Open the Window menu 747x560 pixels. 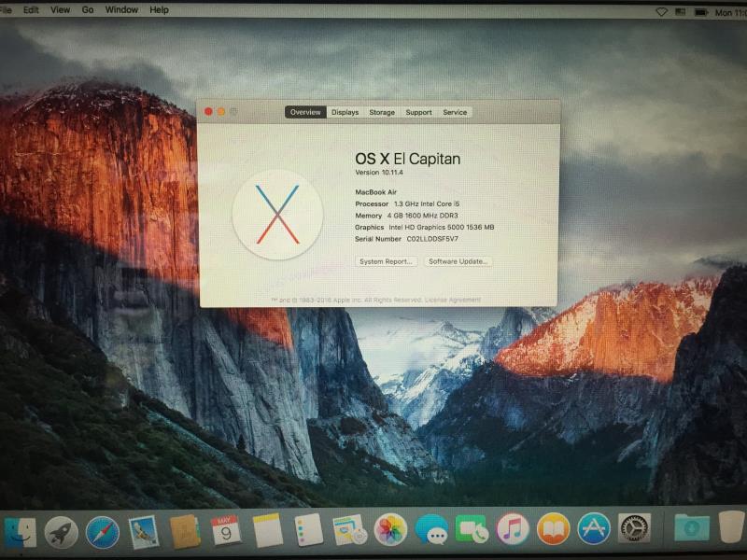pyautogui.click(x=121, y=9)
